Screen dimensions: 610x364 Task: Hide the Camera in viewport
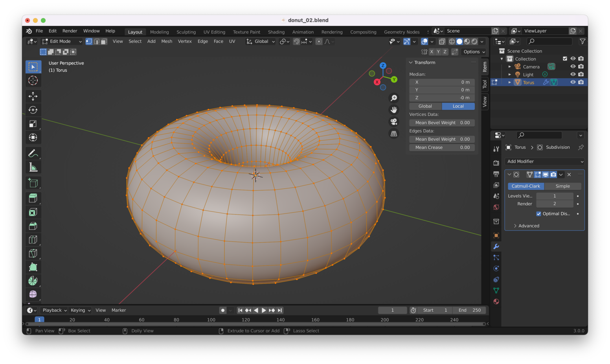coord(573,66)
